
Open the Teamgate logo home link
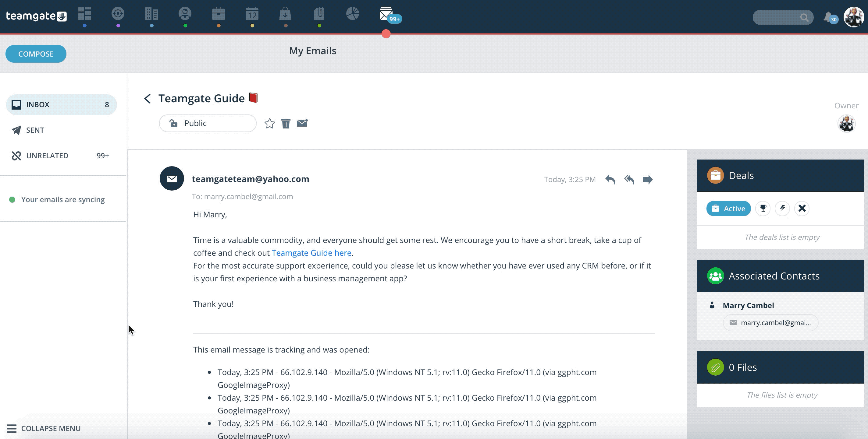tap(36, 16)
